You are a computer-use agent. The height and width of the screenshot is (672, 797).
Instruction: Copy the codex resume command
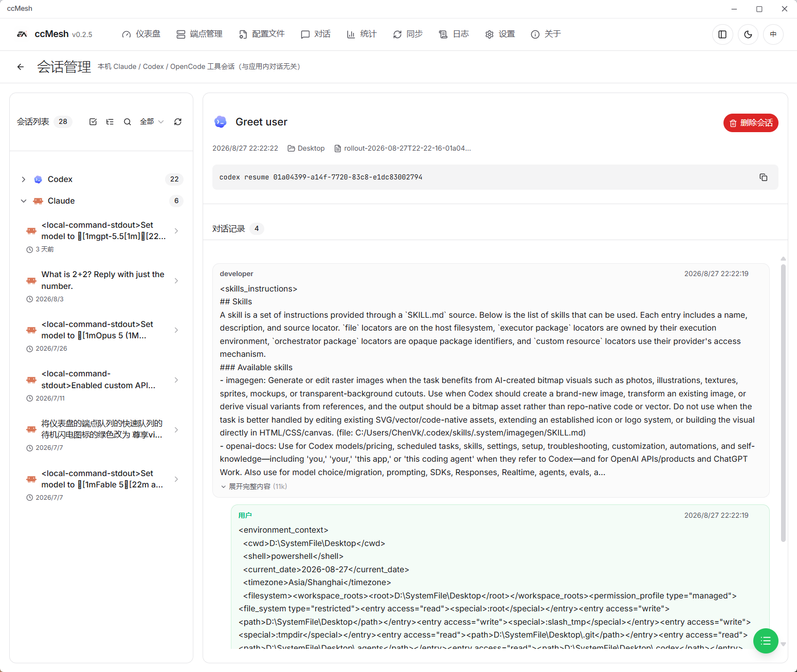point(764,177)
